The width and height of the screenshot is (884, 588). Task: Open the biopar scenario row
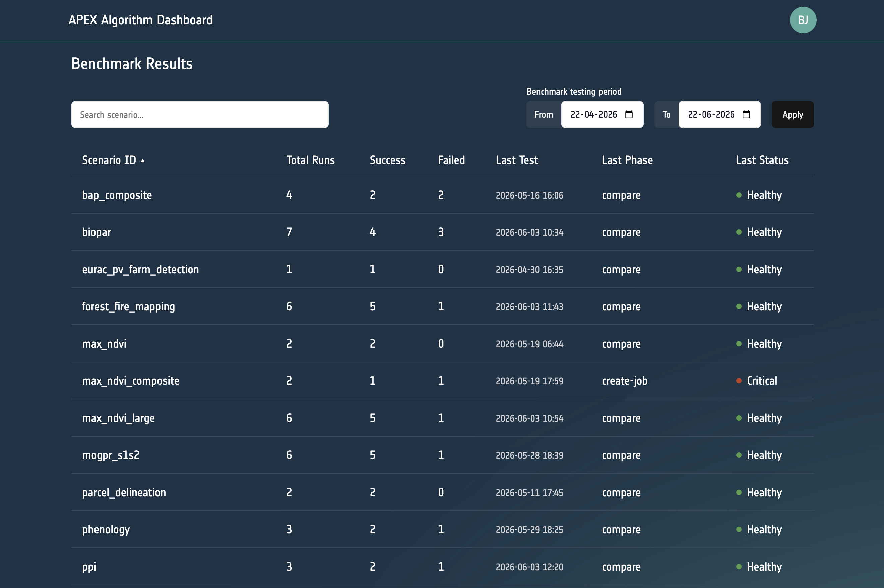(x=442, y=232)
